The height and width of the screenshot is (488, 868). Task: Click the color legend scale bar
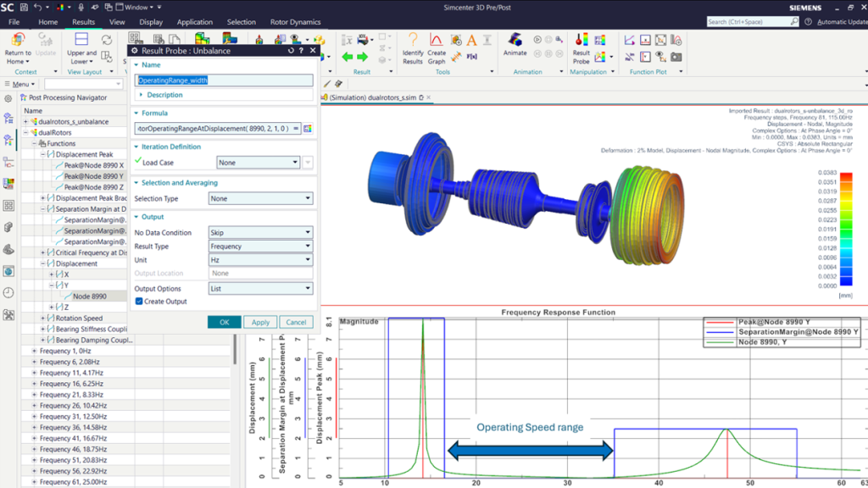pos(846,229)
